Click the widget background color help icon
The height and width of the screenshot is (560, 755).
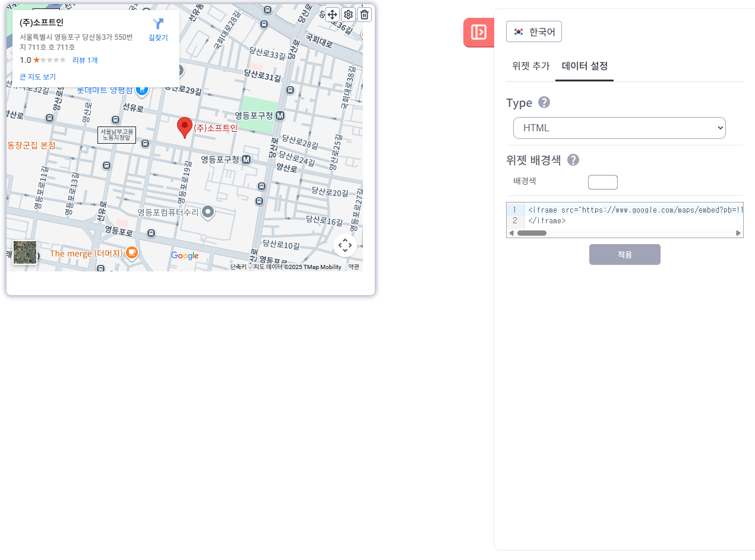pyautogui.click(x=573, y=160)
